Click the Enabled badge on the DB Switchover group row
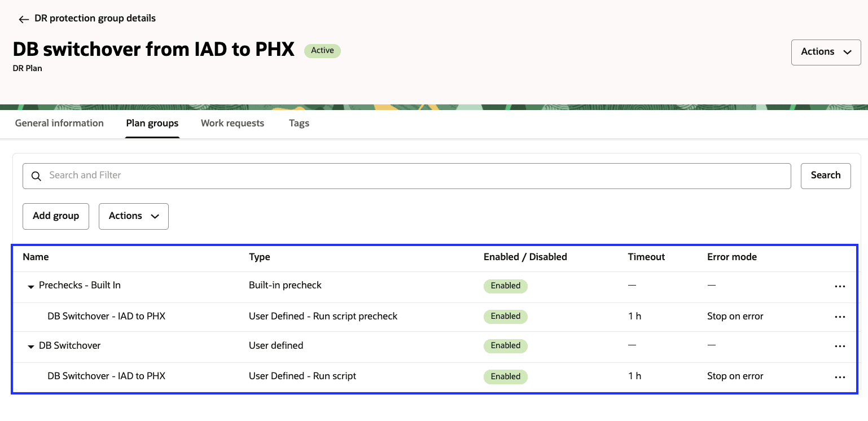868x421 pixels. coord(505,346)
